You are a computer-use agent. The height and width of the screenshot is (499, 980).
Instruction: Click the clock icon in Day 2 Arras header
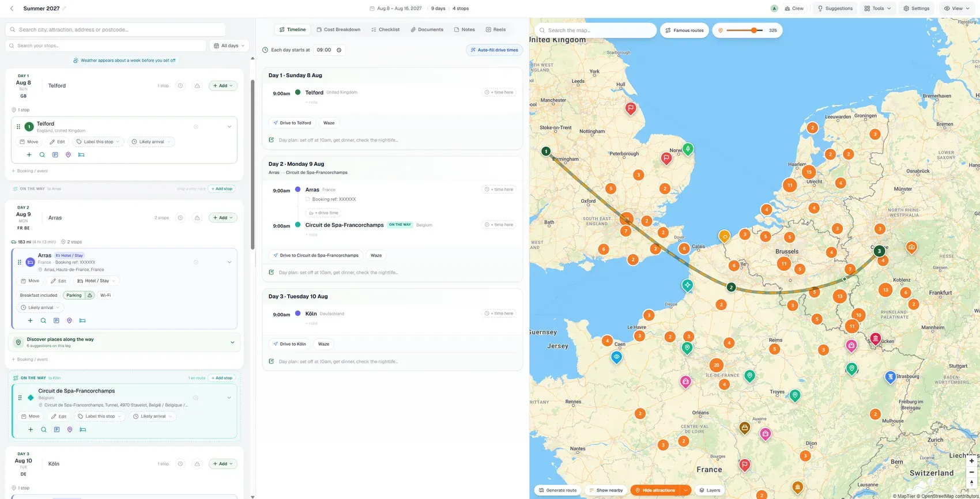(x=180, y=218)
